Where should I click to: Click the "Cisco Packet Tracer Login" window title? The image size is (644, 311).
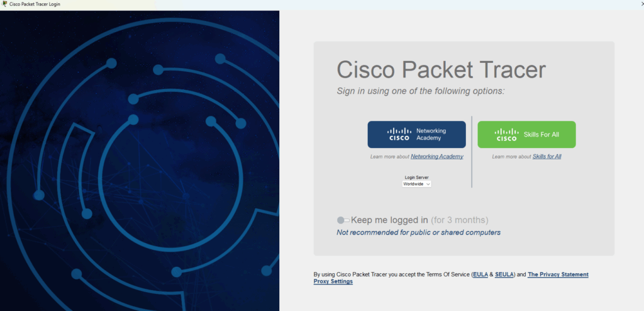pyautogui.click(x=35, y=4)
